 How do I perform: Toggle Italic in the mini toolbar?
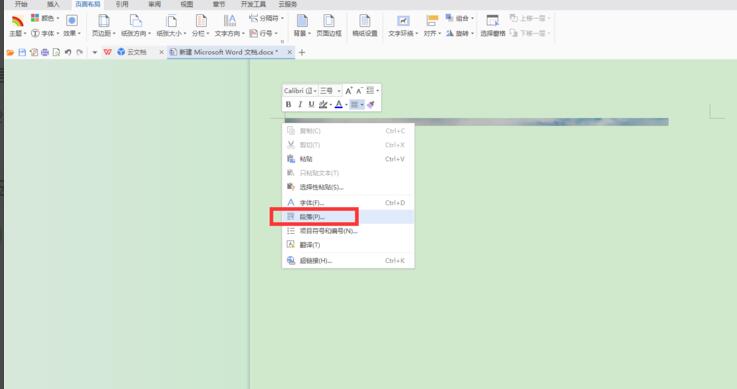(x=300, y=104)
